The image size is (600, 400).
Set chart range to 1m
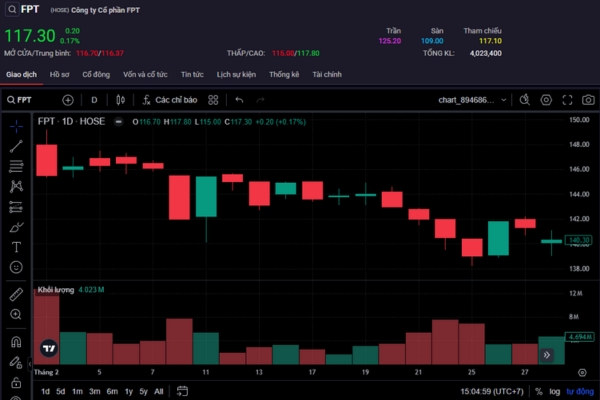pos(77,391)
